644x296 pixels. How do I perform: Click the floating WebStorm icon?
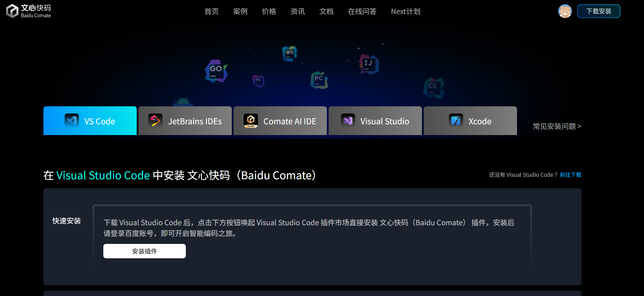click(x=290, y=54)
